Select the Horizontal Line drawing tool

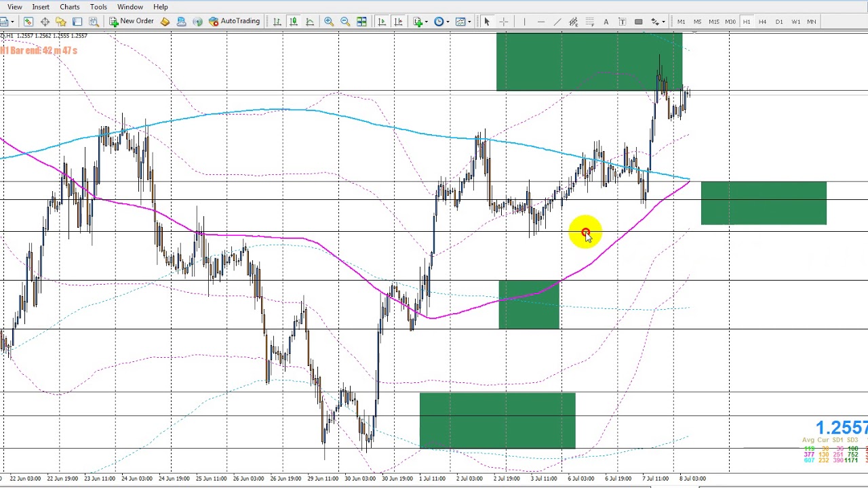540,22
